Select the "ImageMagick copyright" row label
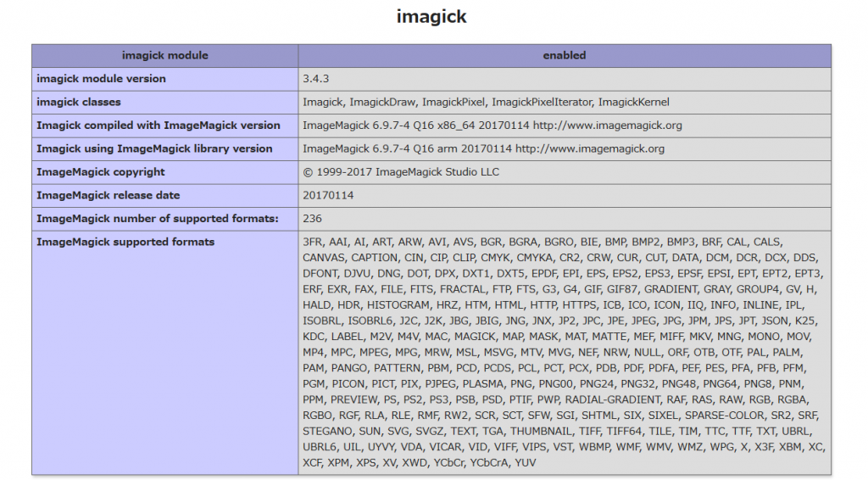868x480 pixels. tap(101, 172)
